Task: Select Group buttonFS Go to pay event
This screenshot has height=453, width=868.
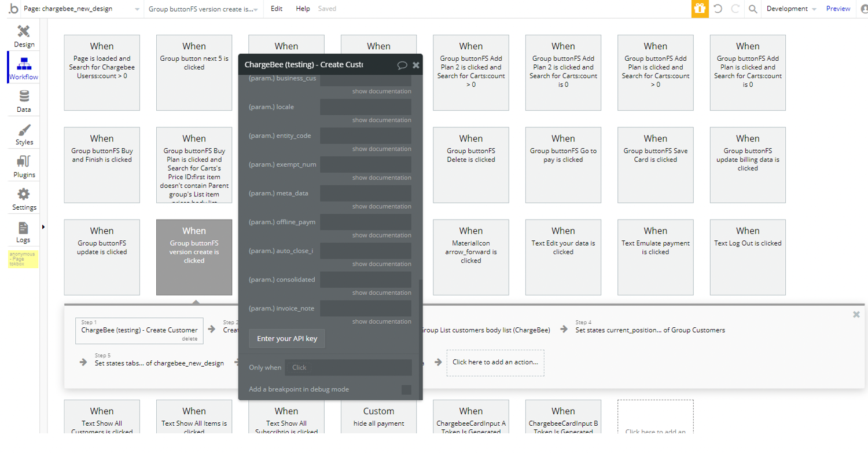Action: point(563,165)
